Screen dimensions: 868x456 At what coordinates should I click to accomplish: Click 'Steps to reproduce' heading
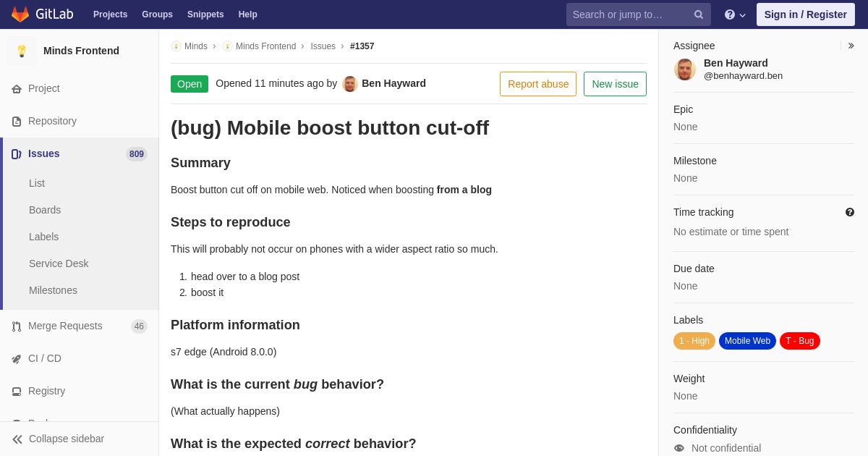pyautogui.click(x=230, y=222)
